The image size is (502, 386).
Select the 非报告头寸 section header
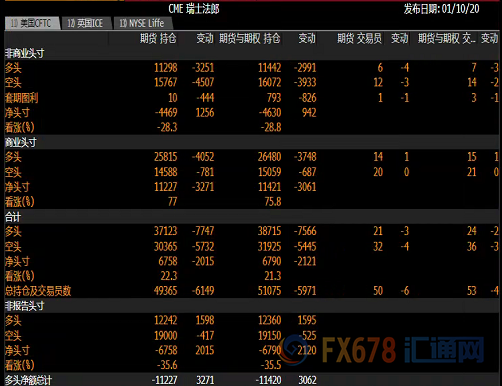click(25, 306)
